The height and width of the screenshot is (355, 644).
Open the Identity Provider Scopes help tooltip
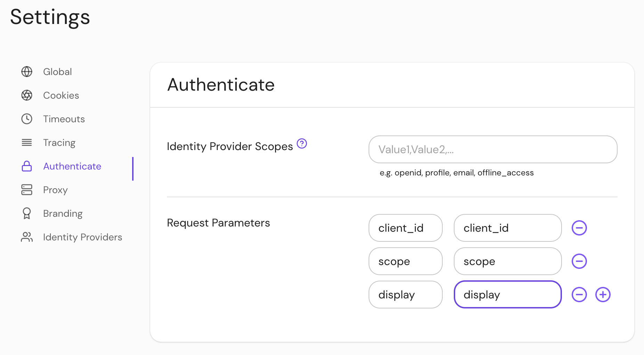tap(302, 143)
